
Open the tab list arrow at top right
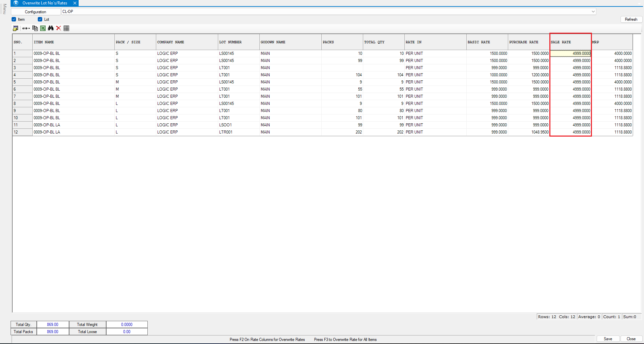click(x=639, y=4)
